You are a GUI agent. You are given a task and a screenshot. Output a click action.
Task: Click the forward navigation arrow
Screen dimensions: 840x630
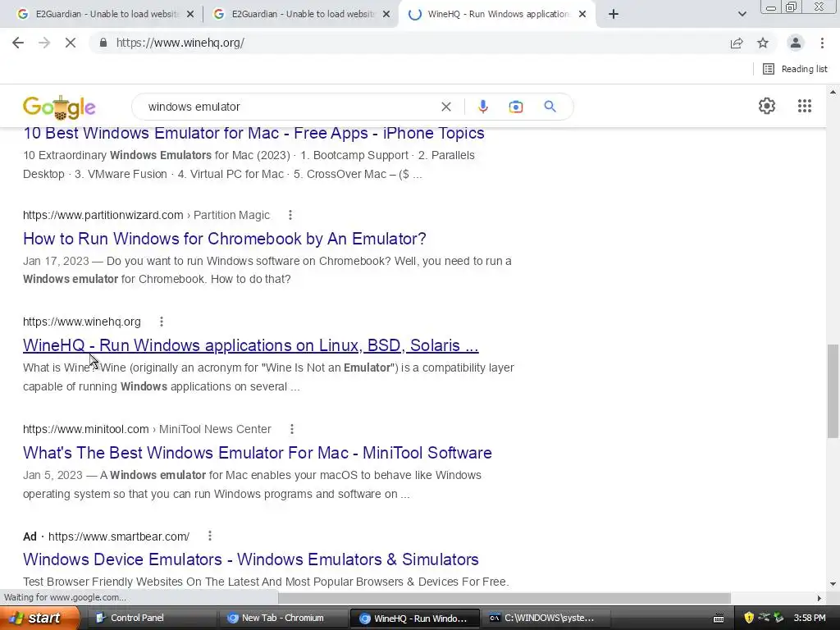point(44,43)
